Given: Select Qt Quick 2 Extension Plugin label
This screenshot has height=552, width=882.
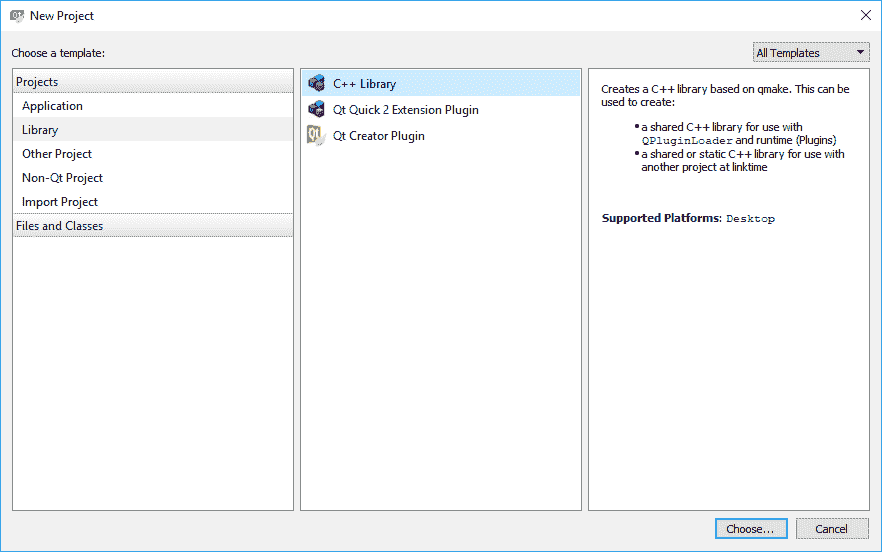Looking at the screenshot, I should (406, 110).
